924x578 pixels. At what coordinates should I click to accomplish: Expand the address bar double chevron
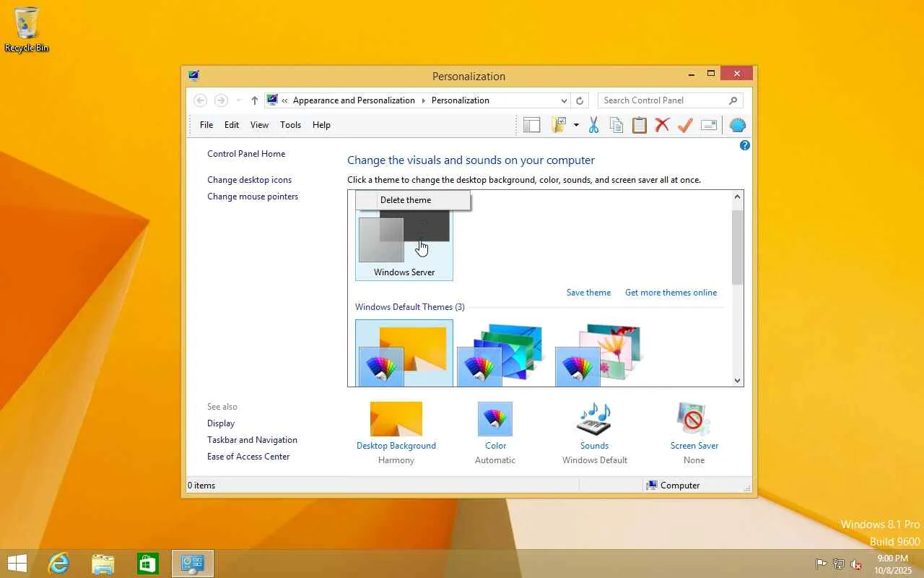pyautogui.click(x=285, y=100)
